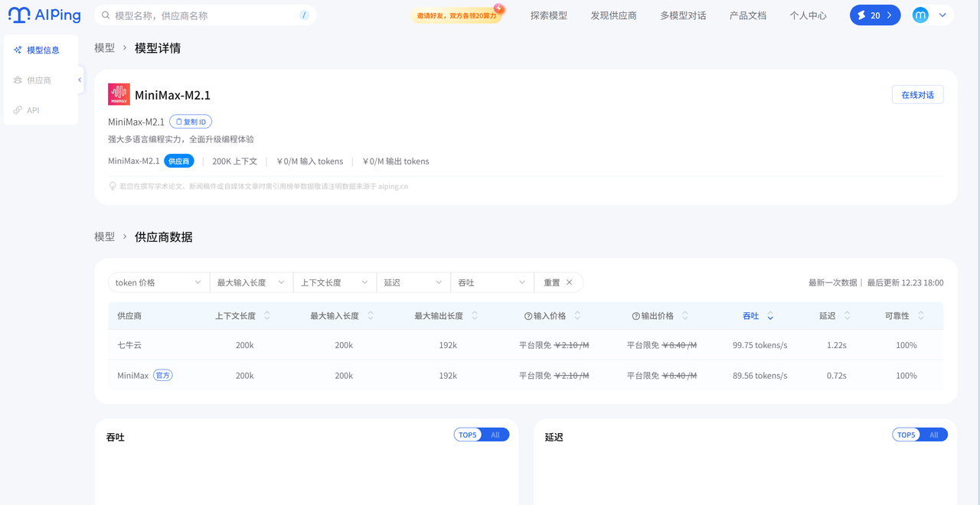The width and height of the screenshot is (980, 505).
Task: Click the input price help icon
Action: [x=528, y=316]
